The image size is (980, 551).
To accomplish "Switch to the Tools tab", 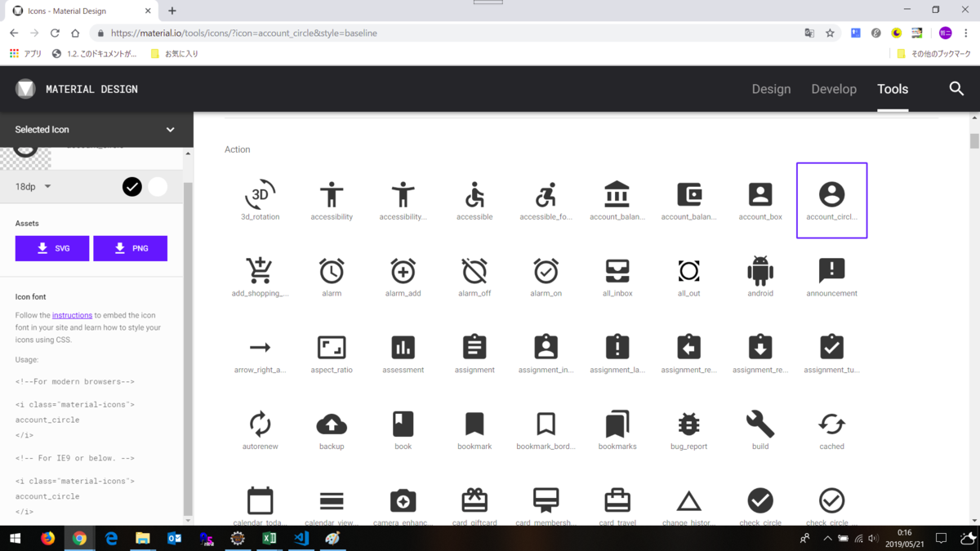I will pos(893,89).
